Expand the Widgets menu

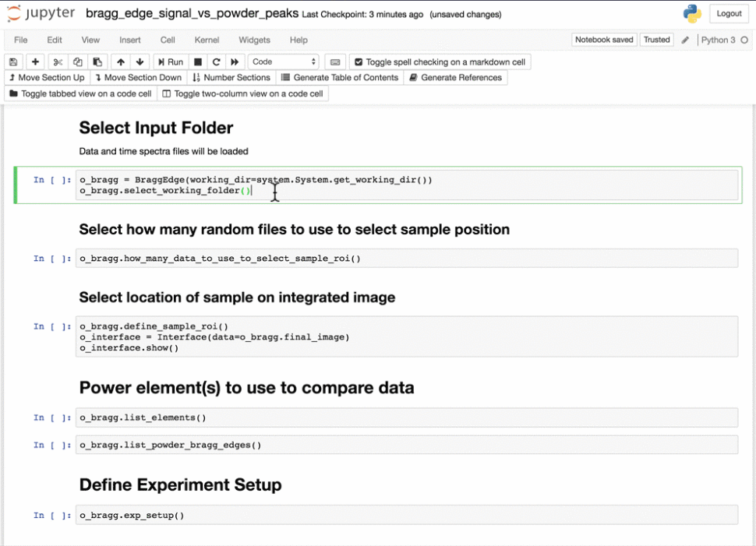click(x=254, y=40)
